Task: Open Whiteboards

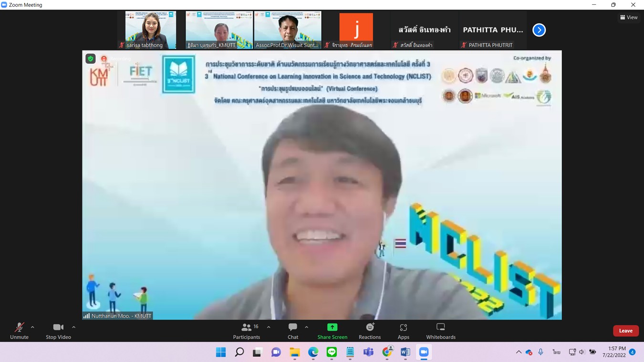Action: click(x=440, y=331)
